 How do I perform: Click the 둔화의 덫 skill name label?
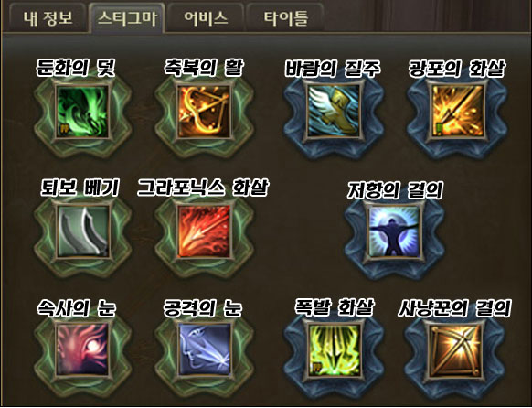coord(76,69)
